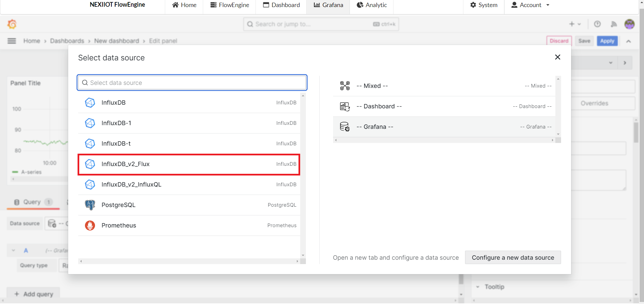The width and height of the screenshot is (644, 304).
Task: Click the PostgreSQL elephant icon
Action: [x=90, y=205]
